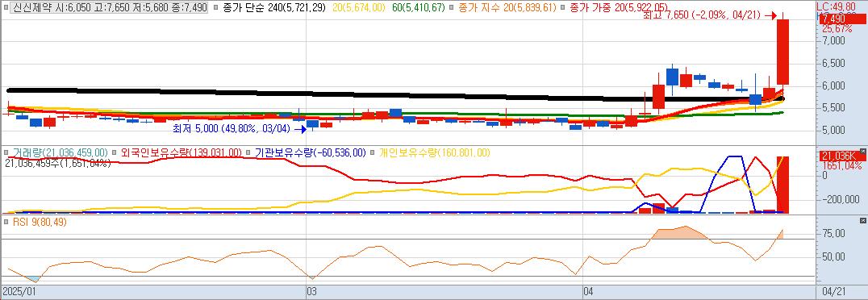Click the square marker before 거래량 legend

(x=6, y=152)
